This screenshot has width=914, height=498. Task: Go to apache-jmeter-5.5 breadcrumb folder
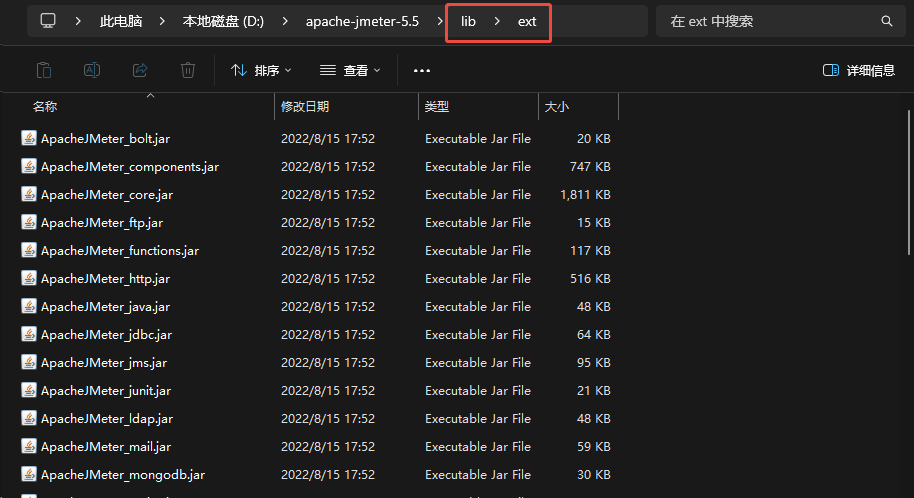(362, 22)
